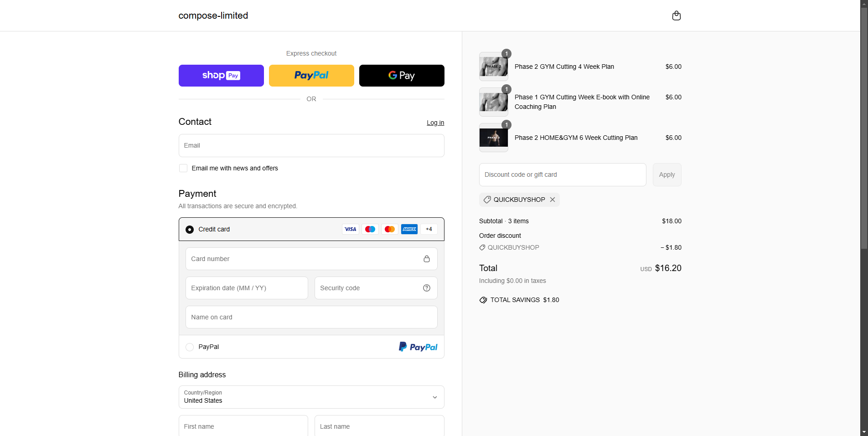Click the 'Express checkout' label

311,53
